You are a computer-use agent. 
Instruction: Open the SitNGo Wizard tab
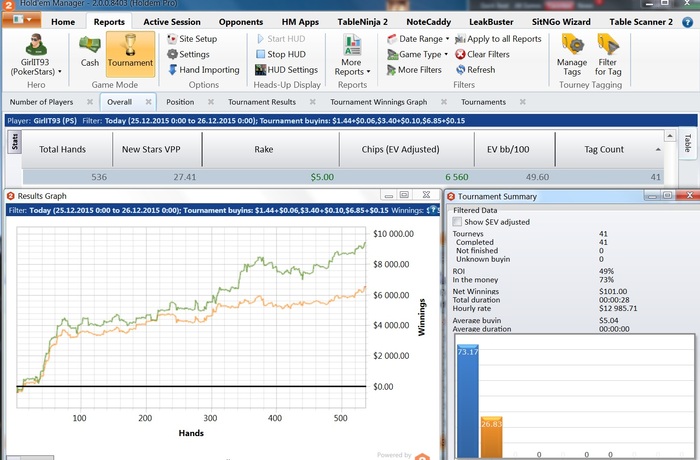[561, 22]
